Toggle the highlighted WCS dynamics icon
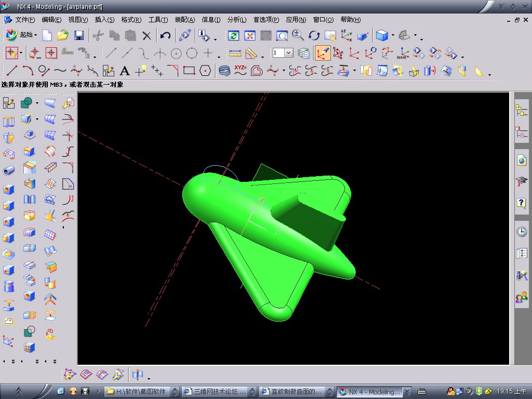Image resolution: width=532 pixels, height=399 pixels. tap(322, 53)
